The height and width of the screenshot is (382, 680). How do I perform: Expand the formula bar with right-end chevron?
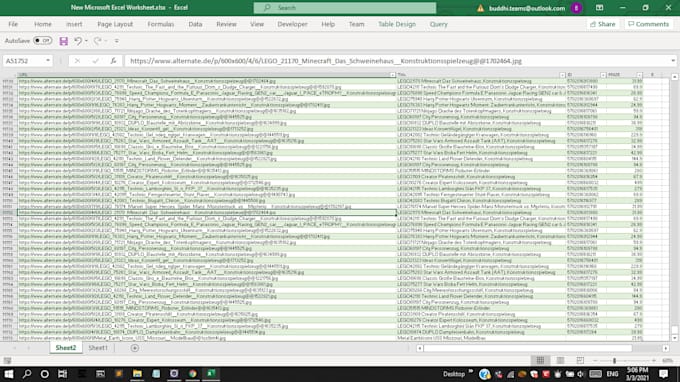click(x=673, y=61)
